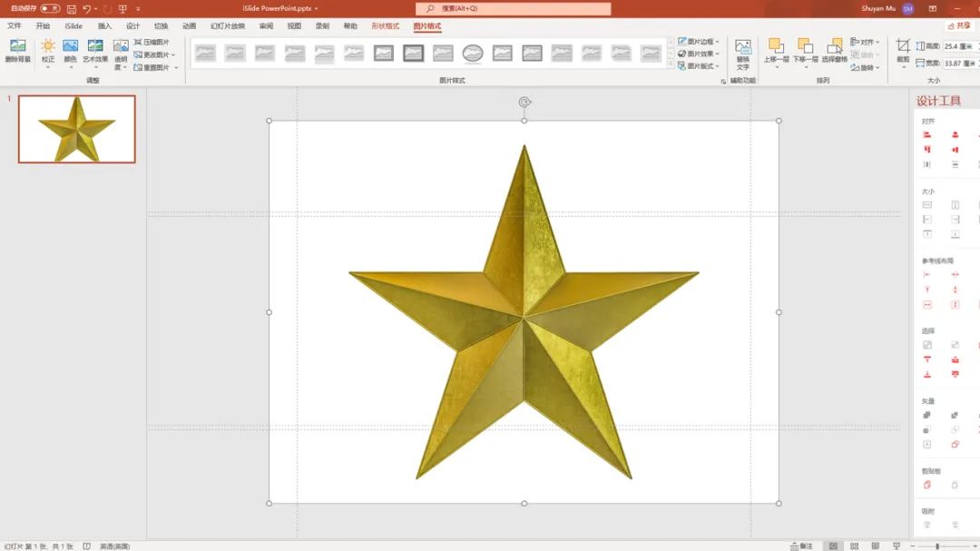The image size is (980, 551).
Task: Open the Corrections (校正) tool
Action: coord(47,51)
